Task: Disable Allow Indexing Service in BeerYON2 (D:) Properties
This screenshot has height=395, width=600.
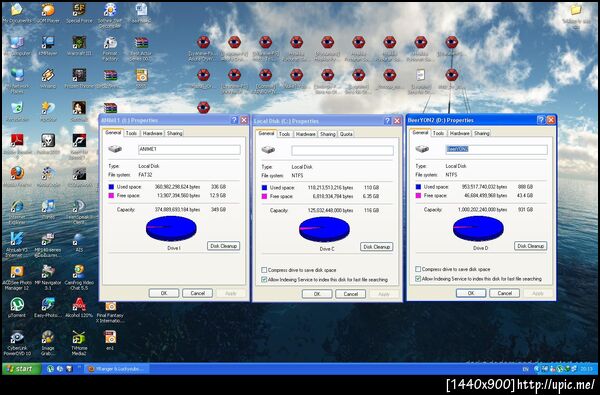Action: coord(418,279)
